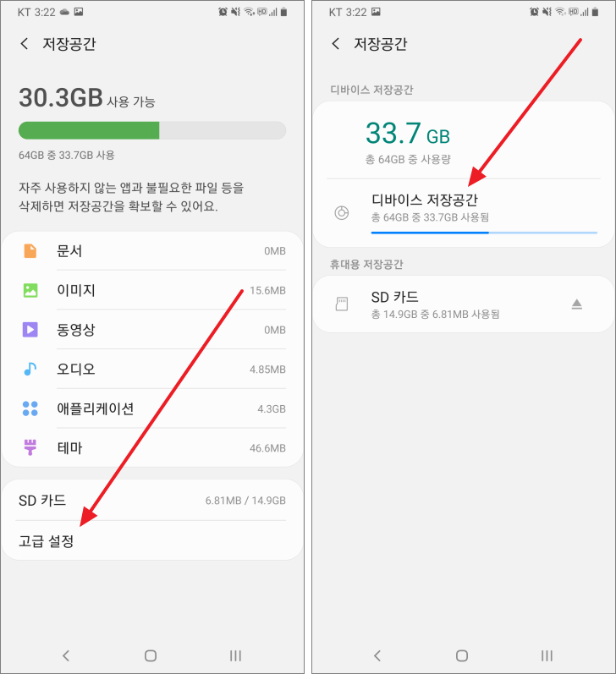Viewport: 616px width, 674px height.
Task: Tap cloud icon in left status bar
Action: [64, 12]
